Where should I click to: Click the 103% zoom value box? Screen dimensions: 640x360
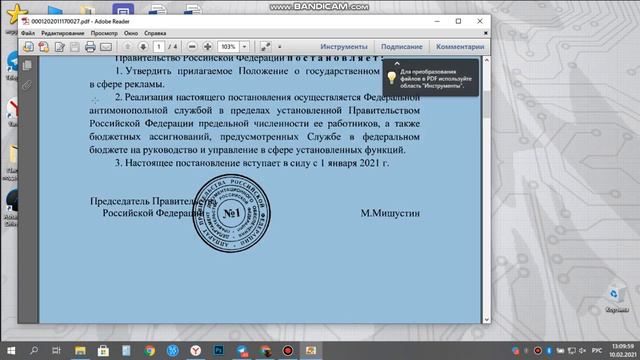(x=229, y=47)
